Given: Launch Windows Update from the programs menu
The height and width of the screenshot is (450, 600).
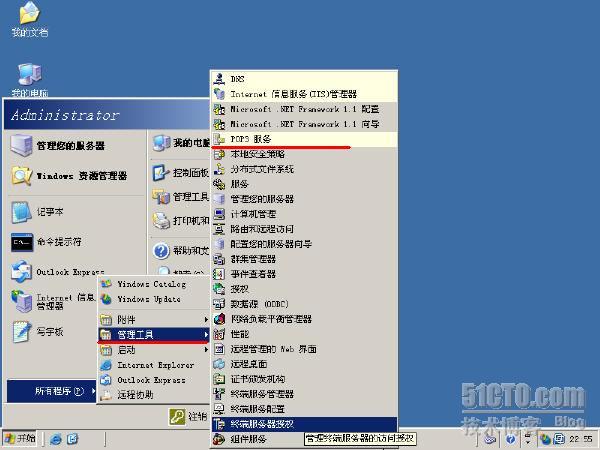Looking at the screenshot, I should (154, 299).
